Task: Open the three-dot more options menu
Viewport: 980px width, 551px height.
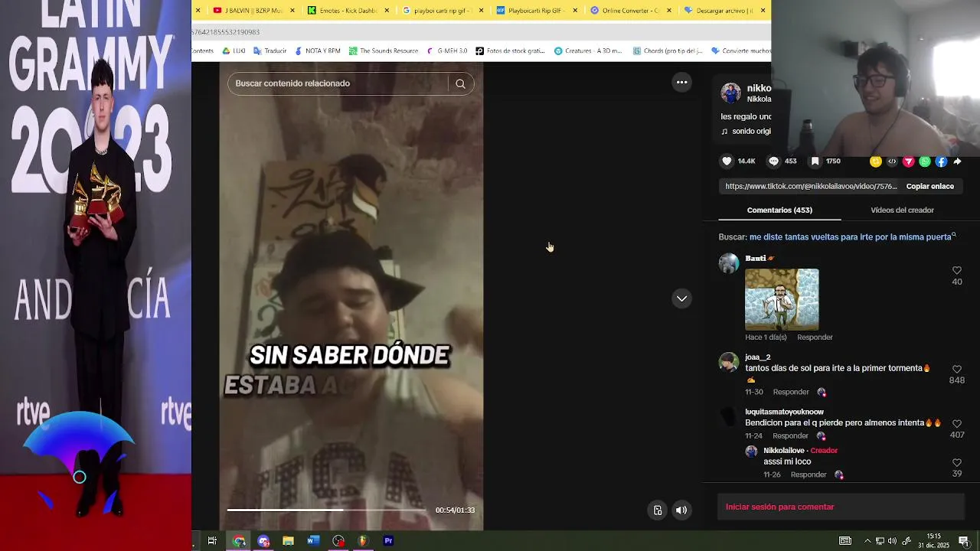Action: (x=681, y=82)
